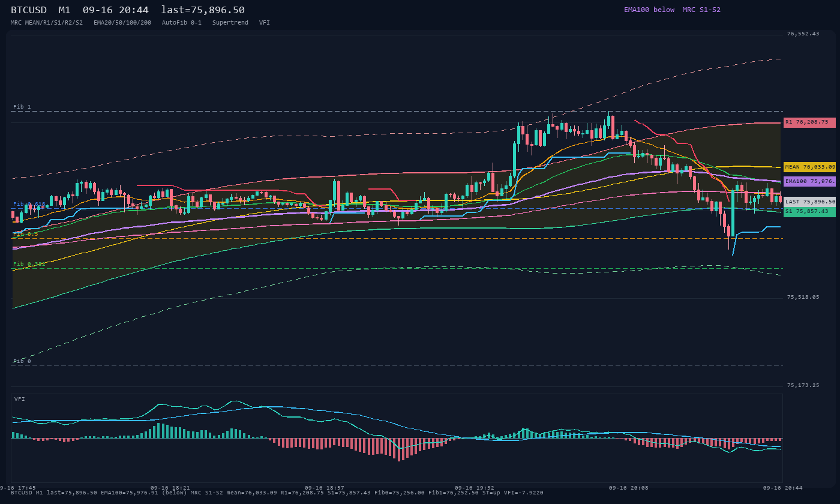Click the 09-16 18:21 time label
The height and width of the screenshot is (504, 840).
170,488
